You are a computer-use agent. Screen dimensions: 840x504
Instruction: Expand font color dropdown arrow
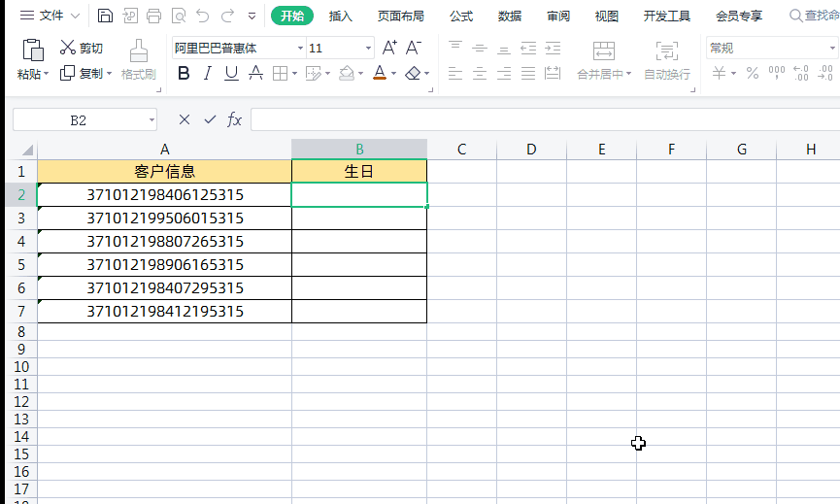(393, 74)
